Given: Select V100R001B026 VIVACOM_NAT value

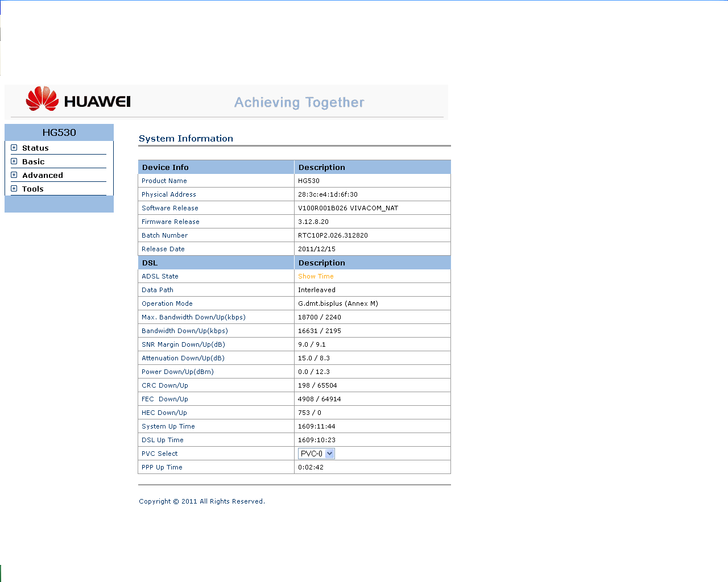Looking at the screenshot, I should tap(348, 208).
